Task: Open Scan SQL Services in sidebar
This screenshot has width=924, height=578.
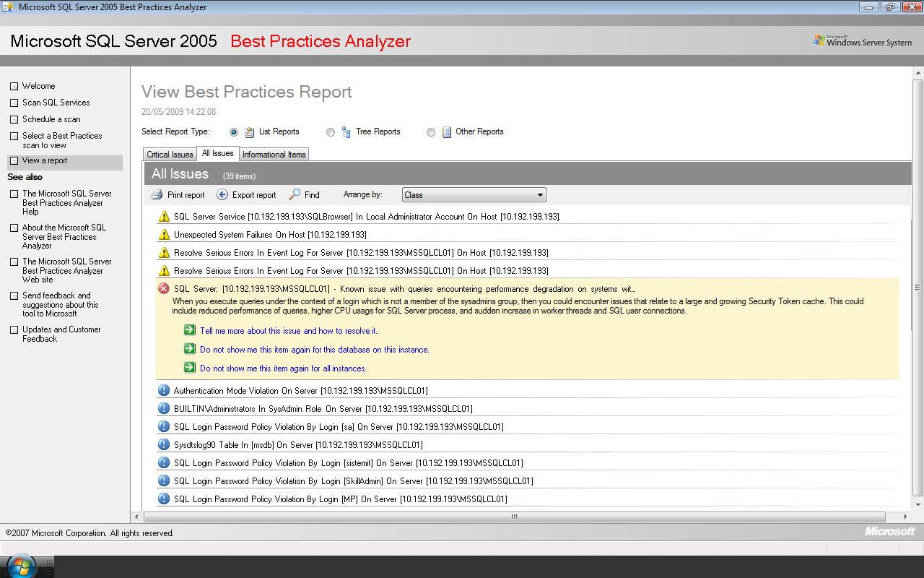Action: coord(56,103)
